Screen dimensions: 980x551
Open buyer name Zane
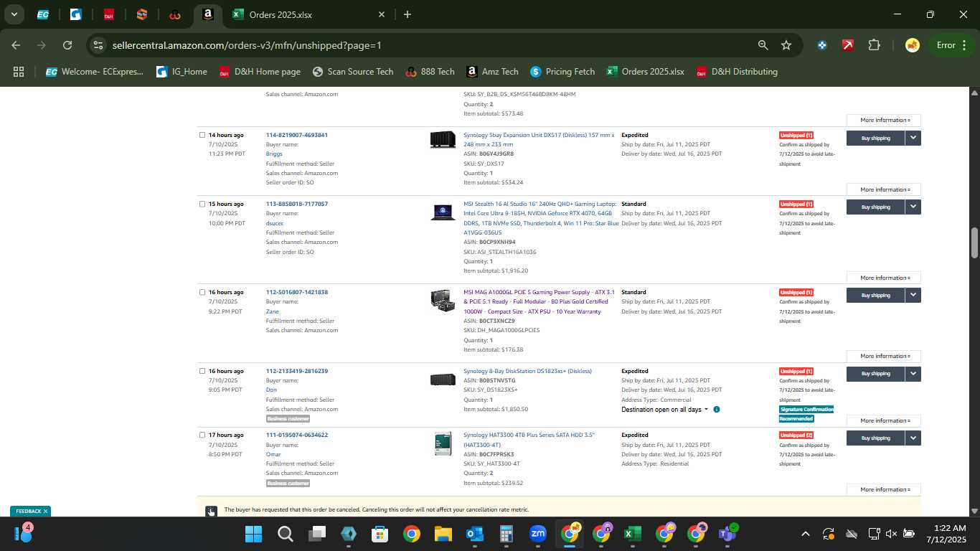(x=273, y=311)
